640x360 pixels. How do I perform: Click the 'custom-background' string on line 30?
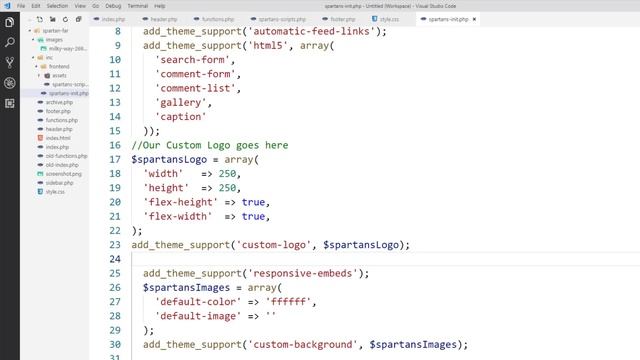point(302,344)
